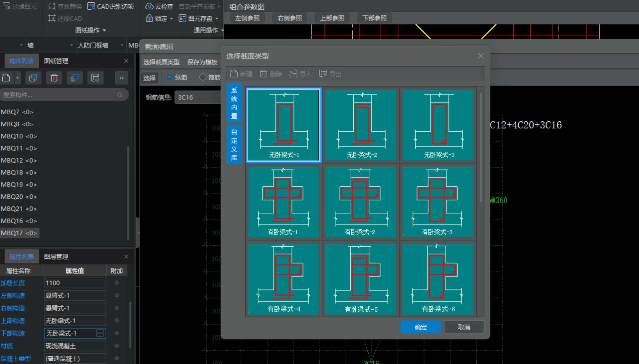
Task: Click the search magnifier icon
Action: click(120, 95)
